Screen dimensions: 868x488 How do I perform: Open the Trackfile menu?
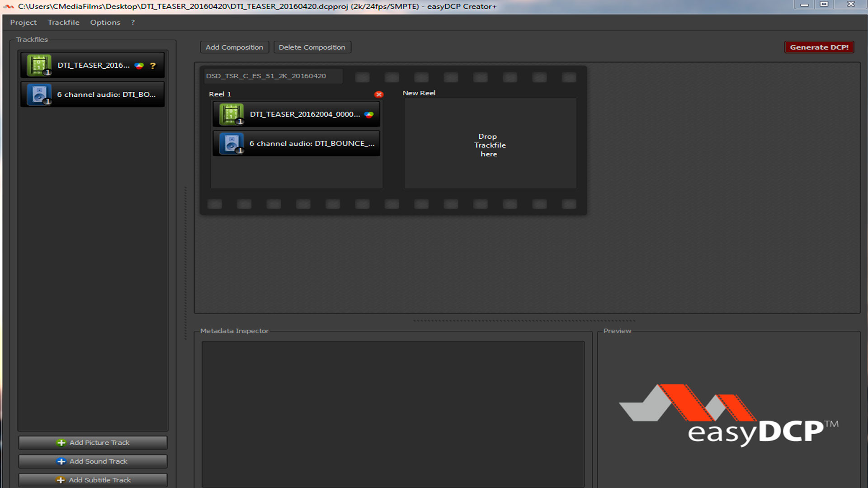63,23
